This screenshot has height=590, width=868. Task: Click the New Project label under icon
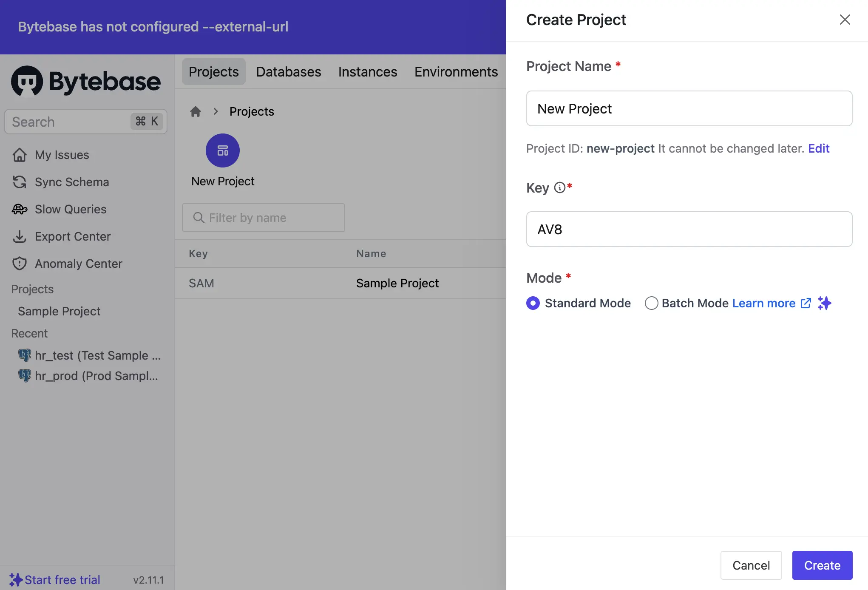(x=223, y=181)
